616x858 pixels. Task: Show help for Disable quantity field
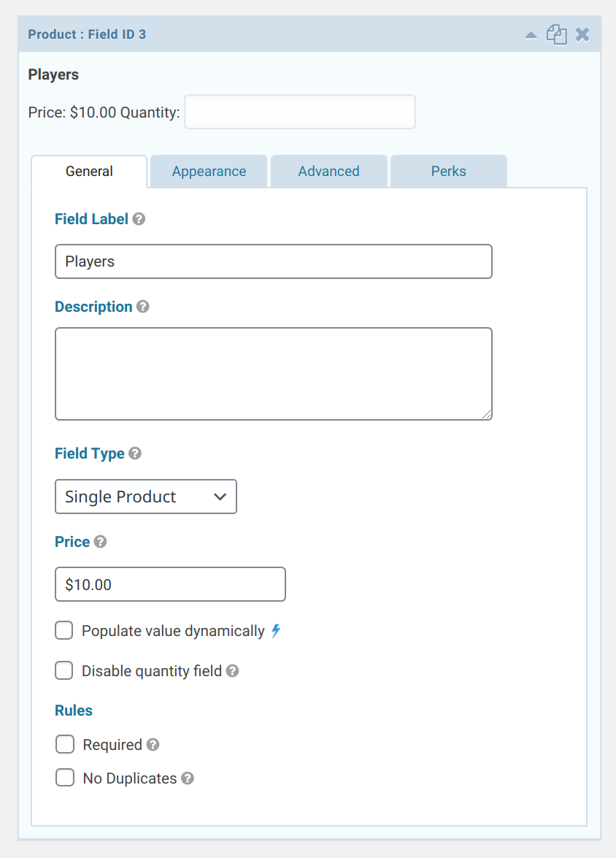point(233,671)
